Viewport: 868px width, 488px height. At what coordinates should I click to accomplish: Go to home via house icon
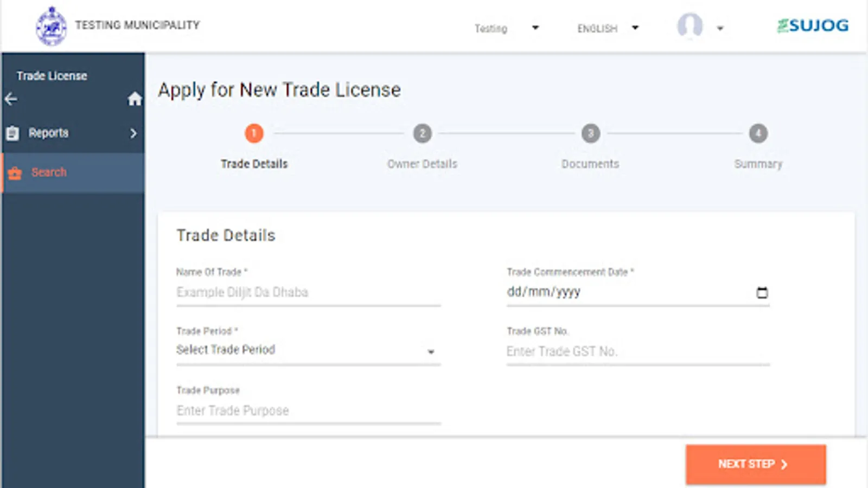[x=135, y=99]
